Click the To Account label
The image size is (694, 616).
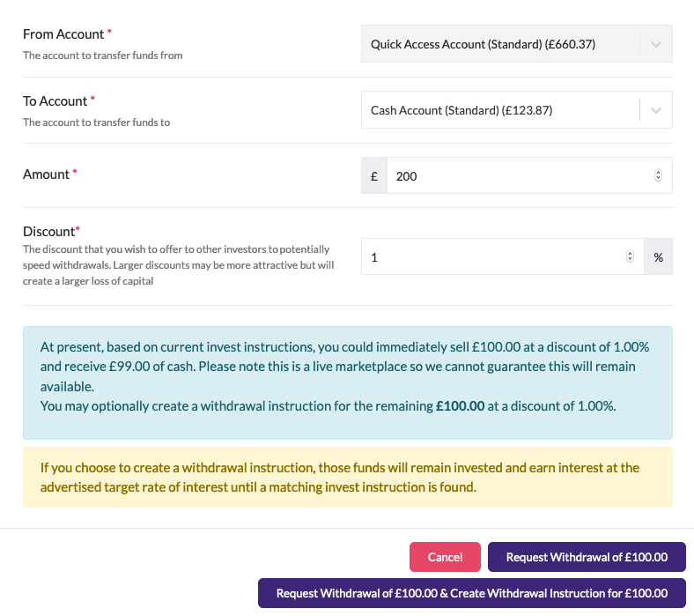click(55, 101)
